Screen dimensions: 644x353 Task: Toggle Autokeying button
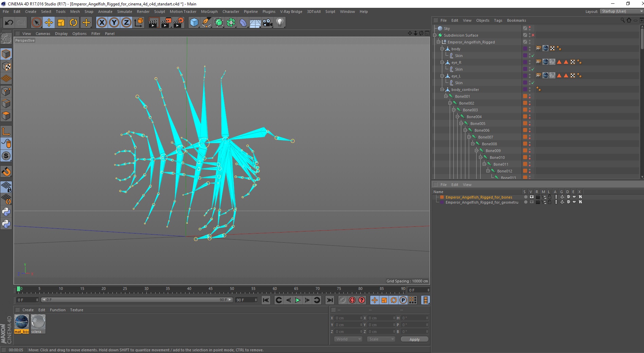(352, 300)
